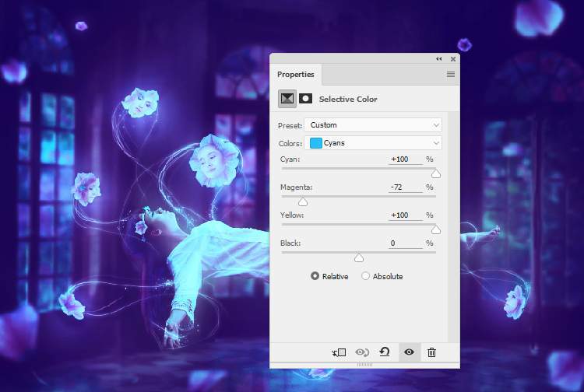The width and height of the screenshot is (584, 392).
Task: Click the Cyan slider handle
Action: coord(436,173)
